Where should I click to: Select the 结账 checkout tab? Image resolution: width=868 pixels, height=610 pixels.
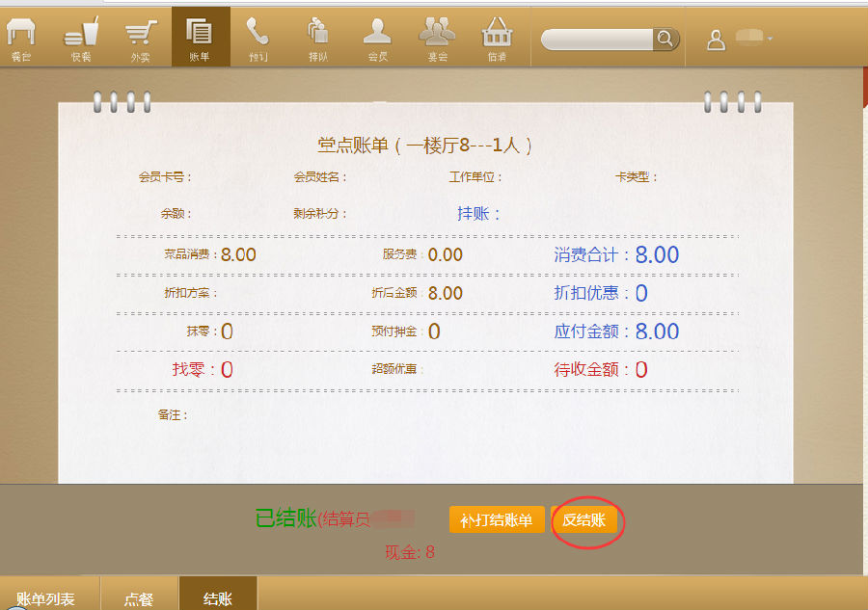click(218, 597)
